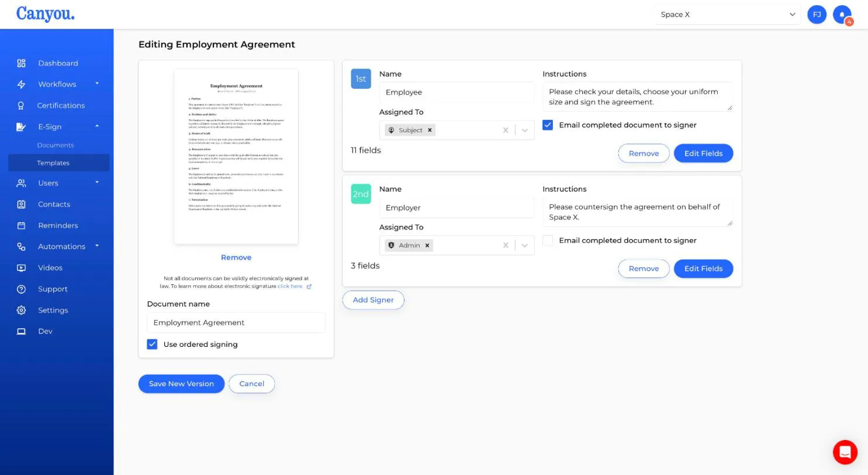The image size is (868, 475).
Task: Click the Dev laptop icon
Action: (x=21, y=331)
